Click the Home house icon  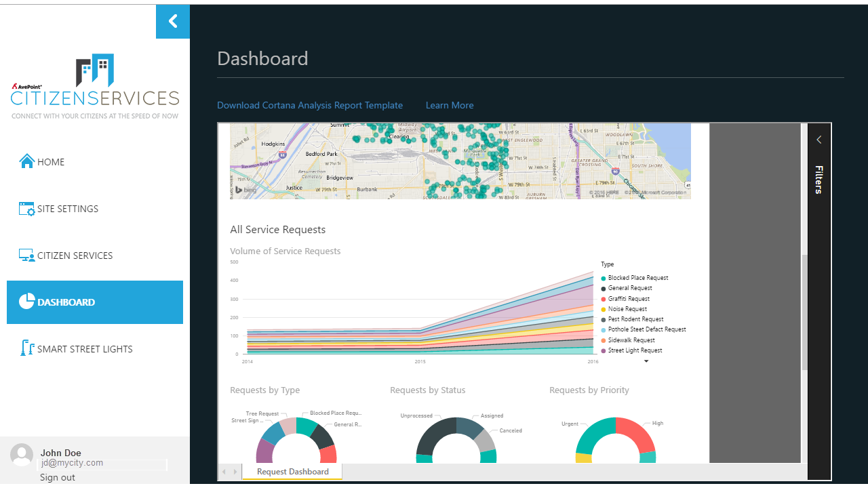coord(27,161)
